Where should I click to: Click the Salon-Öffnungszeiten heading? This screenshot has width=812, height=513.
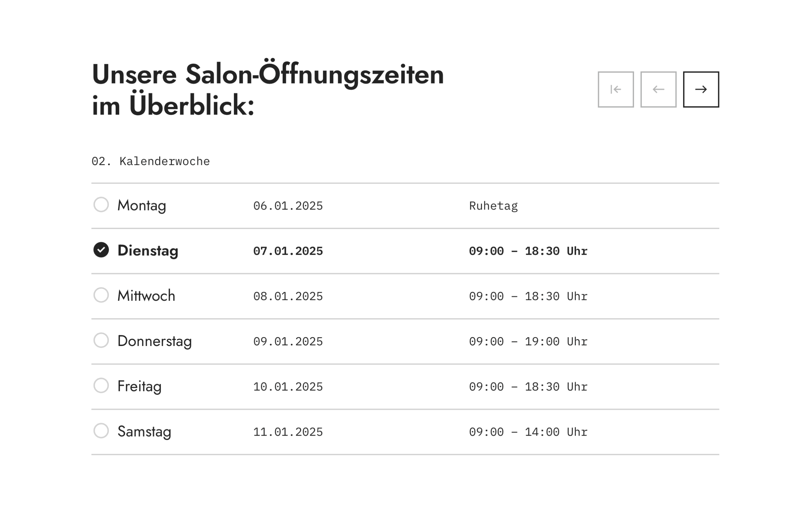pos(268,89)
